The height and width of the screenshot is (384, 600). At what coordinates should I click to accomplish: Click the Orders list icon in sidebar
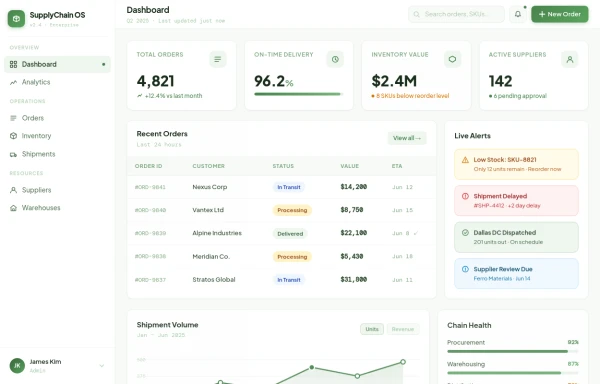click(13, 118)
